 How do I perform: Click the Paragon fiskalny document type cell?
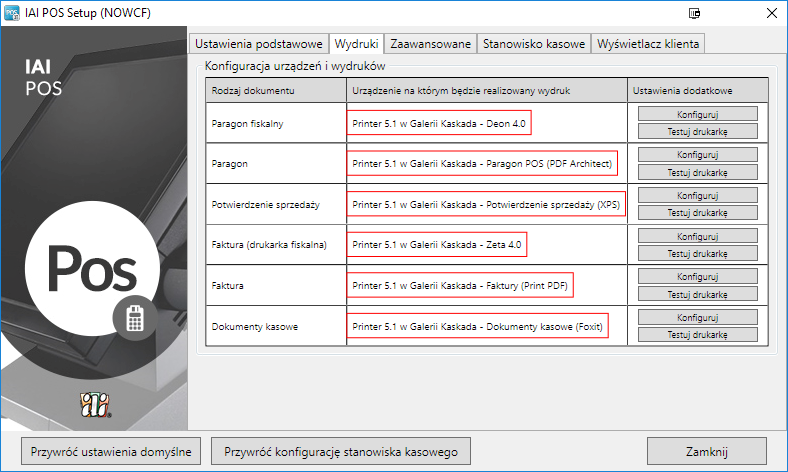(x=276, y=123)
